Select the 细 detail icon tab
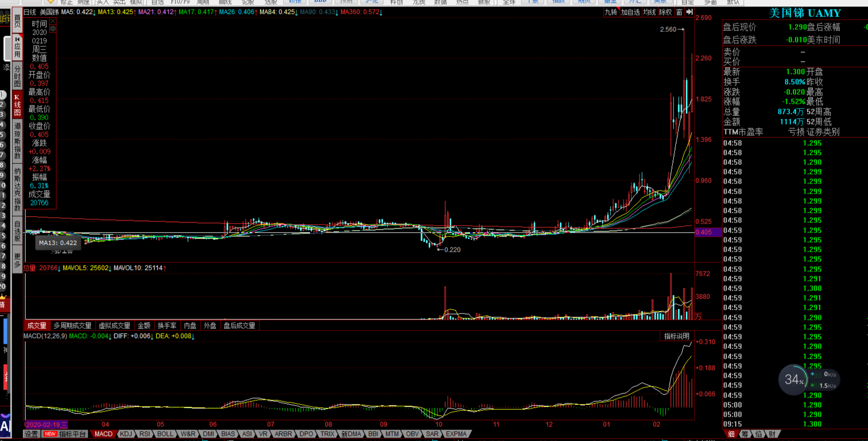Viewport: 868px width, 441px height. 731,434
